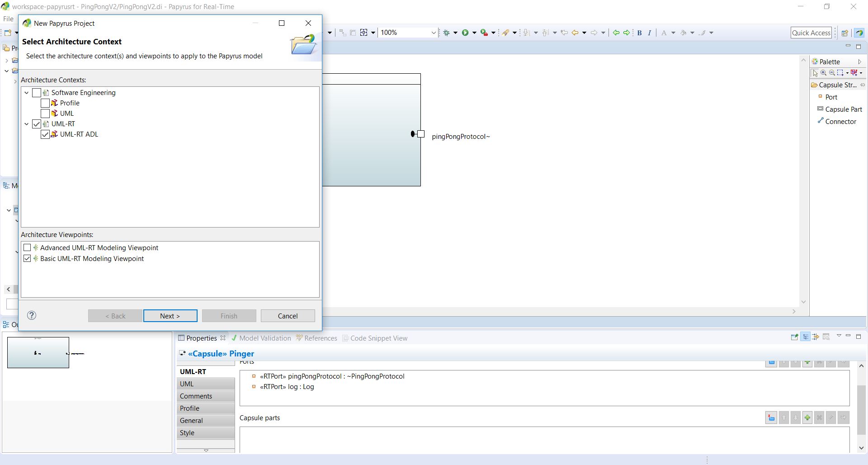Click the Select All icon in toolbar
This screenshot has width=868, height=465.
pos(363,33)
